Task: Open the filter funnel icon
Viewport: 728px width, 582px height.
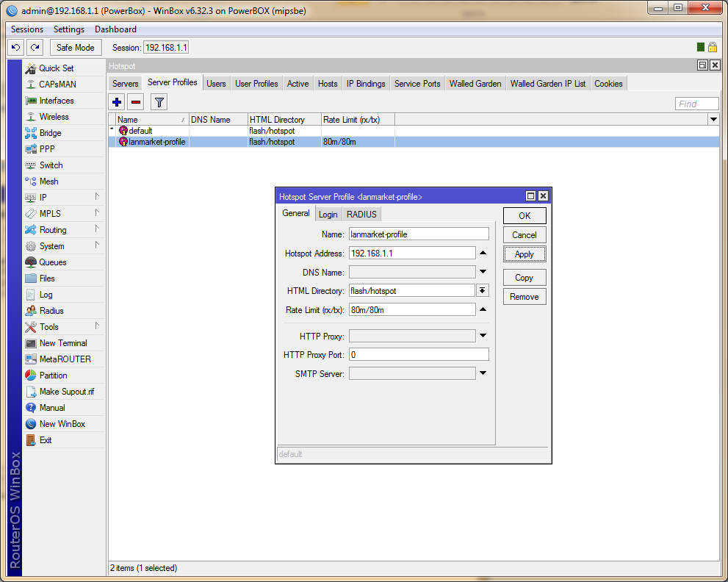Action: coord(159,102)
